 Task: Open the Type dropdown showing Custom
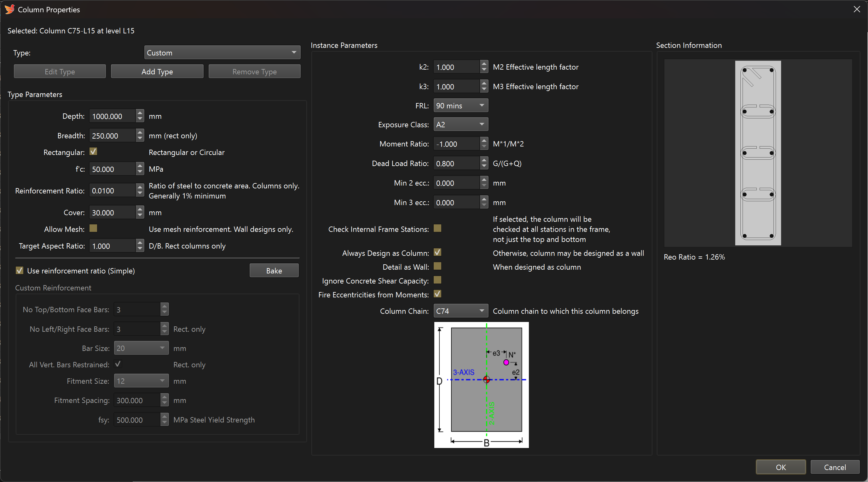pos(222,53)
